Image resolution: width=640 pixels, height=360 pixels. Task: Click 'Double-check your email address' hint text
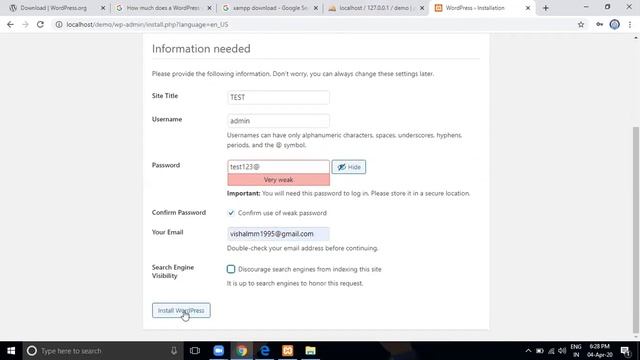(x=302, y=248)
